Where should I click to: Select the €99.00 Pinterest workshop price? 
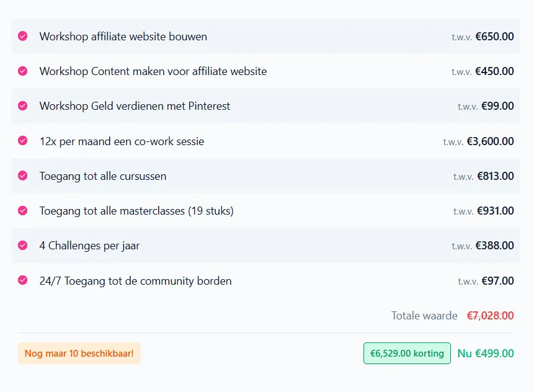[x=497, y=106]
